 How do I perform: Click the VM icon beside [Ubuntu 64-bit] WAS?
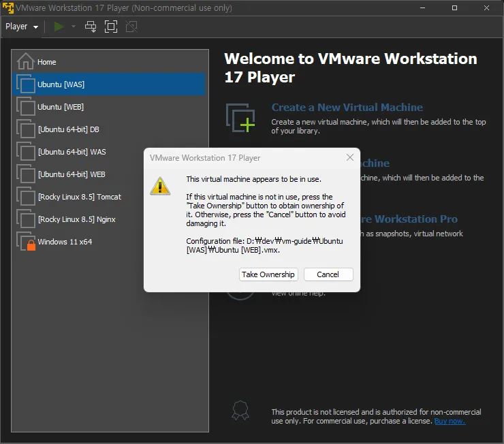coord(26,152)
